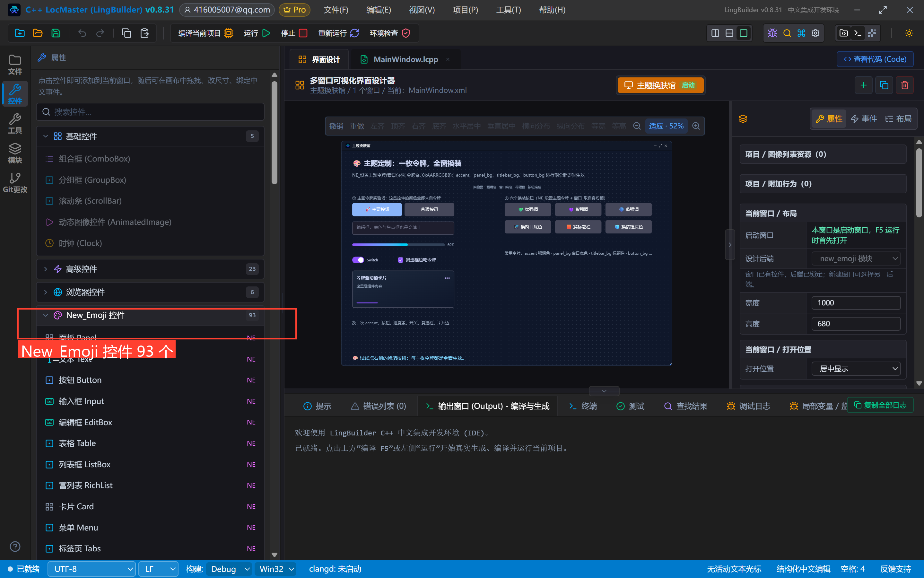
Task: Switch to the 事件 properties tab
Action: 864,119
